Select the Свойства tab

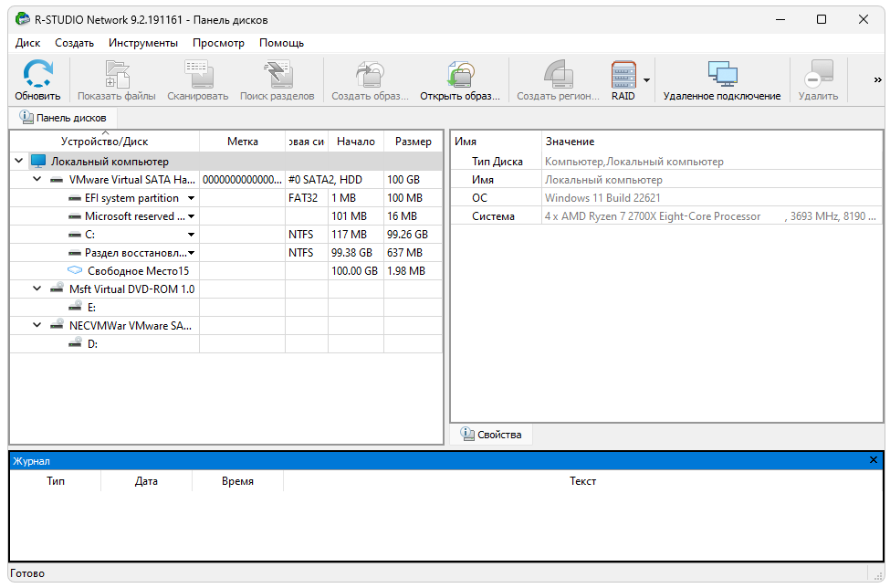coord(491,435)
